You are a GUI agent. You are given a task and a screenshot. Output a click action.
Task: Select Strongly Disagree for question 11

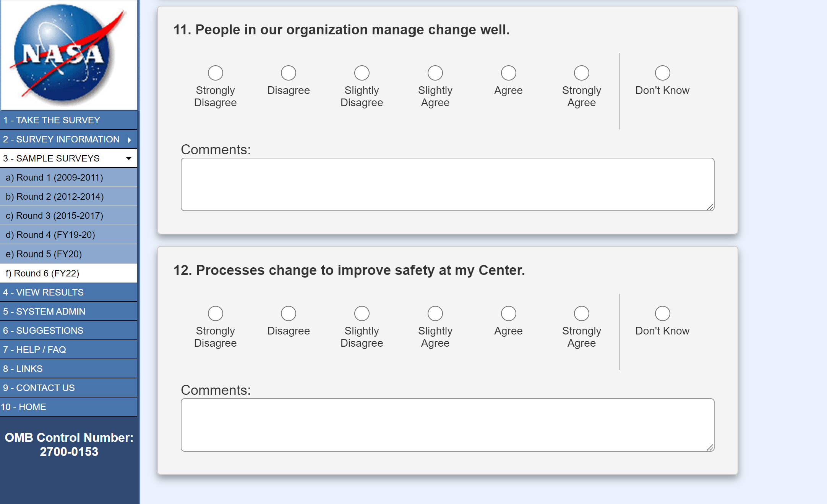pos(216,73)
